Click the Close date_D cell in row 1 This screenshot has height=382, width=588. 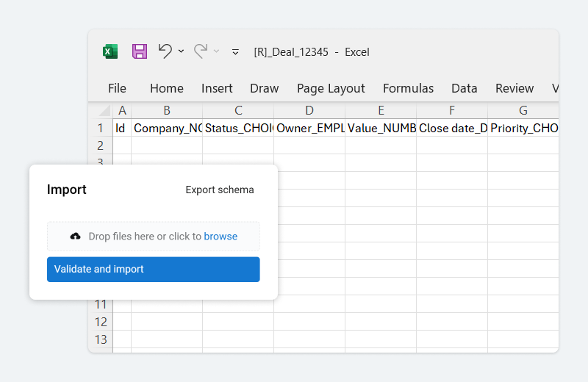(452, 128)
